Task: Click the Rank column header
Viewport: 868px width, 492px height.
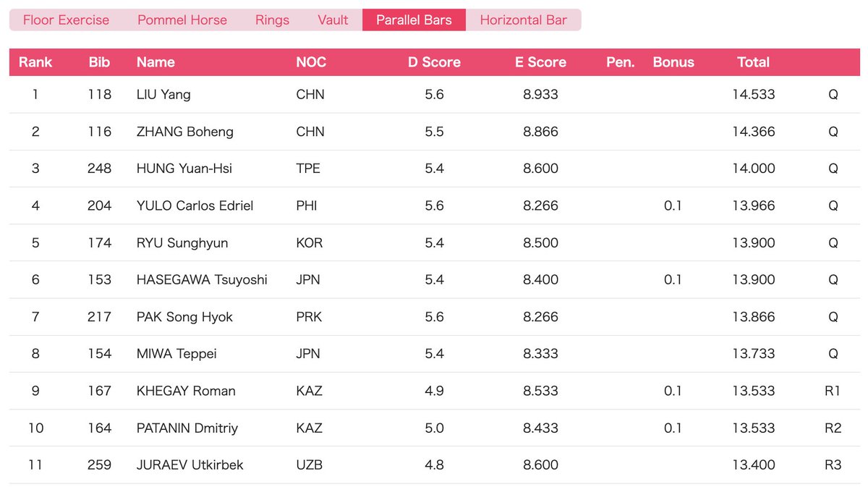Action: point(35,62)
